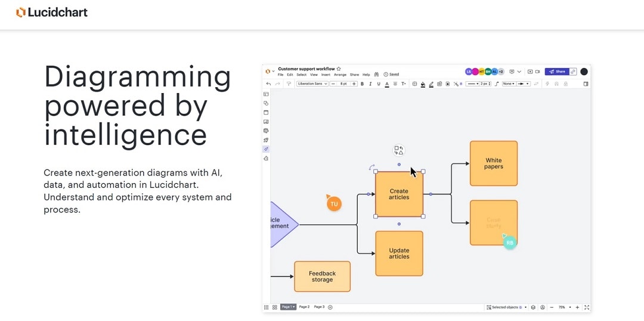Open the None start arrow dropdown

509,84
